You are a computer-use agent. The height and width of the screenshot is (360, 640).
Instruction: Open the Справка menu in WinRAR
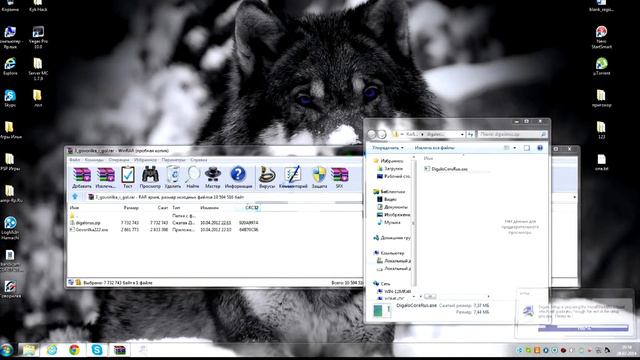pyautogui.click(x=199, y=160)
